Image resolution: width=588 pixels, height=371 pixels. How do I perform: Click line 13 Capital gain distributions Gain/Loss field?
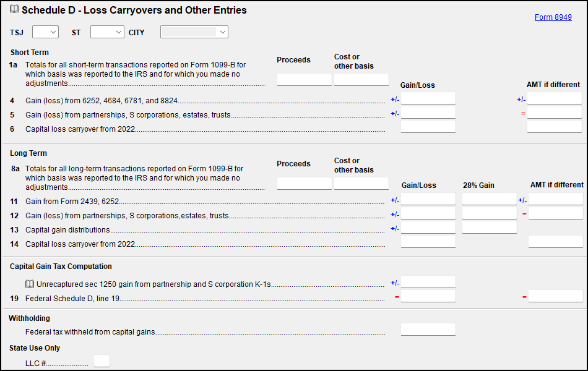point(428,228)
